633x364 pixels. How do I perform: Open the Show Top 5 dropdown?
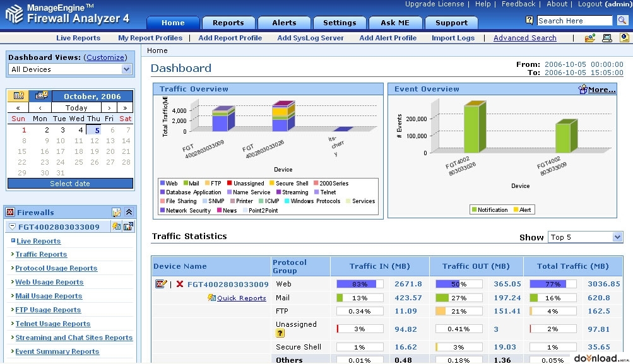(x=585, y=237)
